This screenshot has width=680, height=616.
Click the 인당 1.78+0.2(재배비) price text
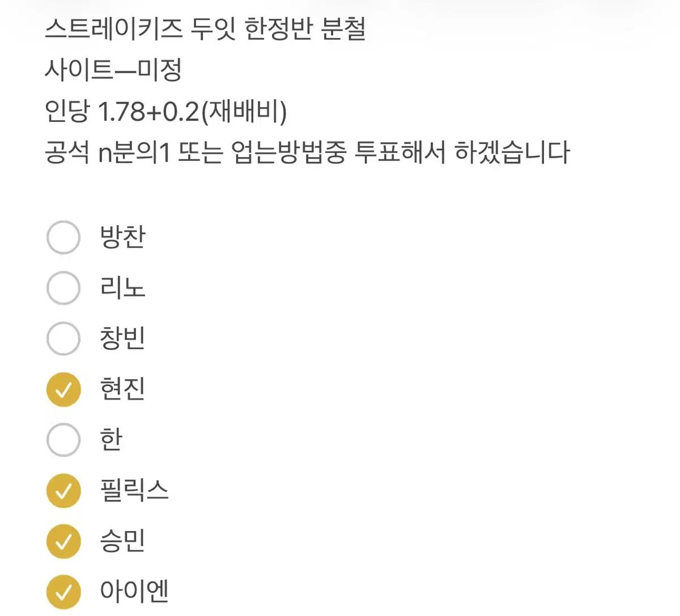click(x=167, y=112)
